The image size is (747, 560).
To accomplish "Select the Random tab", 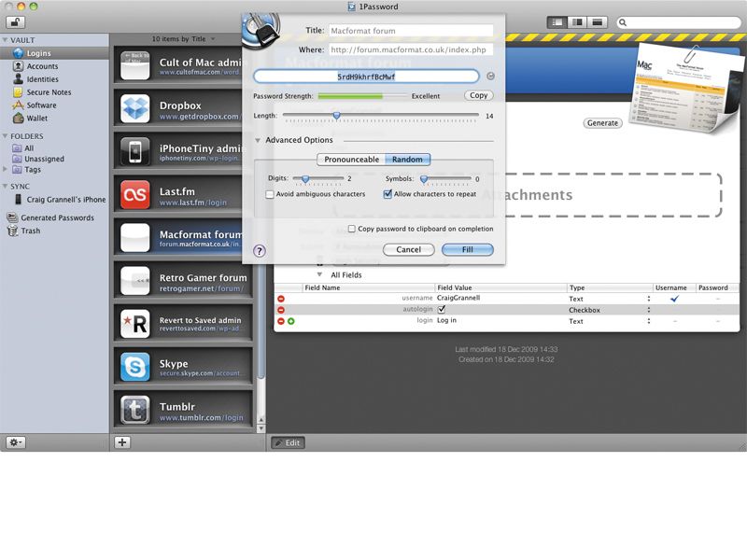I will [x=407, y=160].
